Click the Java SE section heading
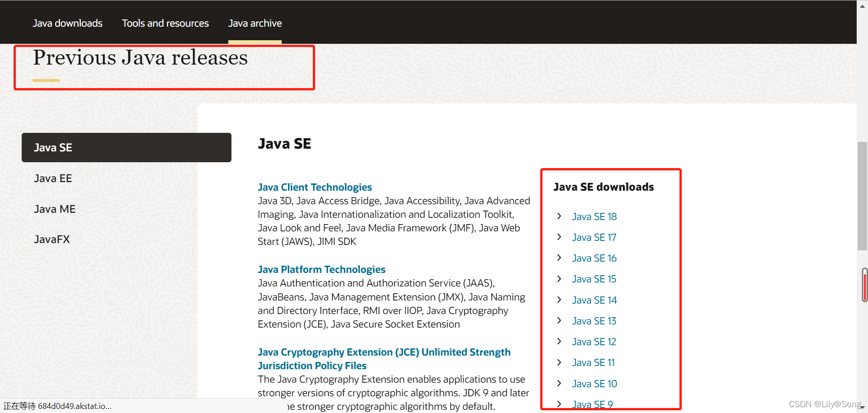The image size is (868, 413). pos(284,144)
